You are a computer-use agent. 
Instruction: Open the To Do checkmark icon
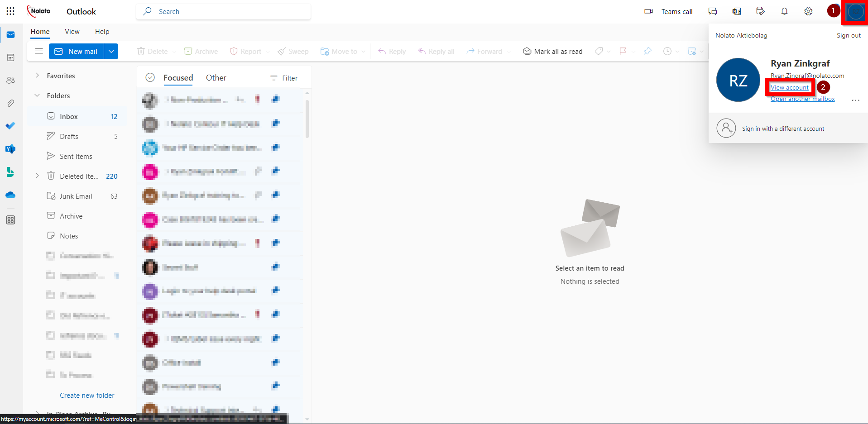pos(11,126)
